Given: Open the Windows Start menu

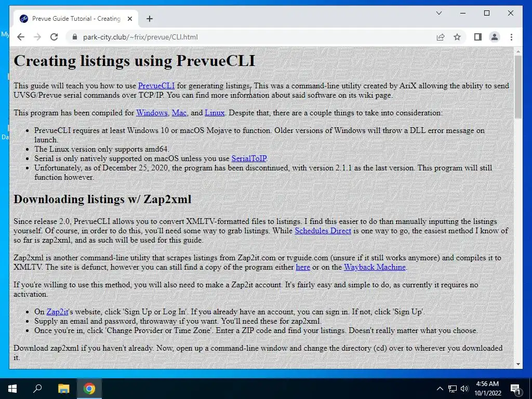Looking at the screenshot, I should [12, 389].
